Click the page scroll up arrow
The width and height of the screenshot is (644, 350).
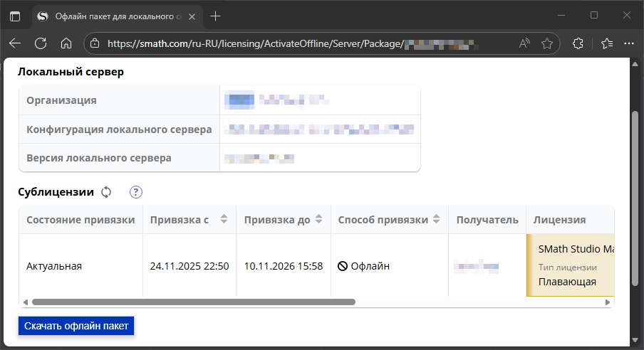click(x=635, y=64)
